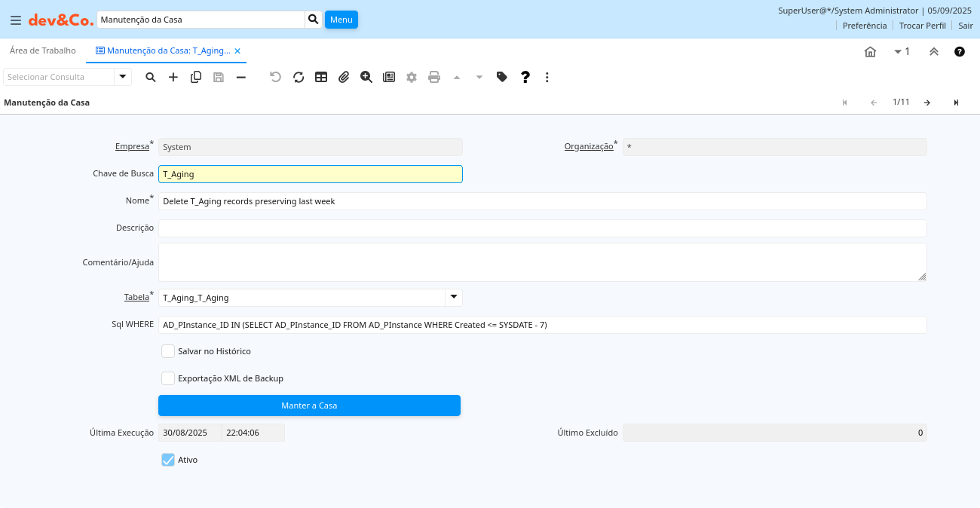Enable Salvar no Histórico checkbox
The width and height of the screenshot is (980, 508).
(168, 351)
